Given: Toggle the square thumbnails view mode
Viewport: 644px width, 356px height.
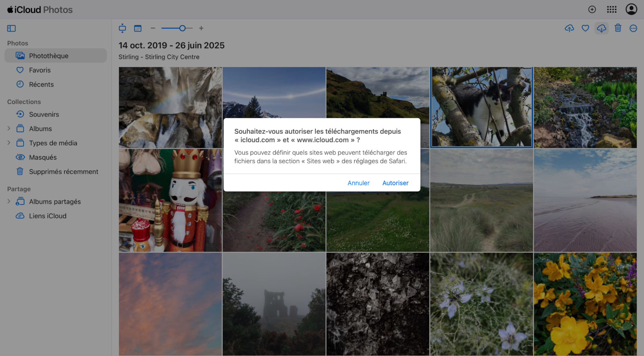Looking at the screenshot, I should [x=122, y=28].
